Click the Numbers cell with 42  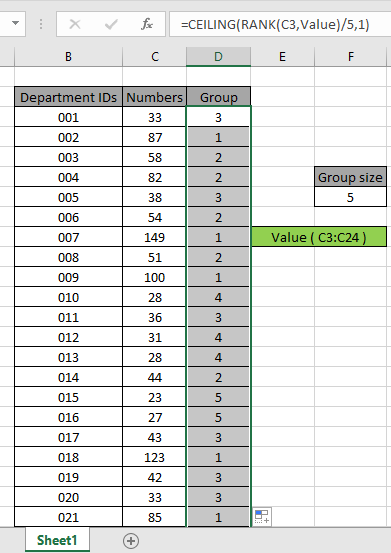154,477
